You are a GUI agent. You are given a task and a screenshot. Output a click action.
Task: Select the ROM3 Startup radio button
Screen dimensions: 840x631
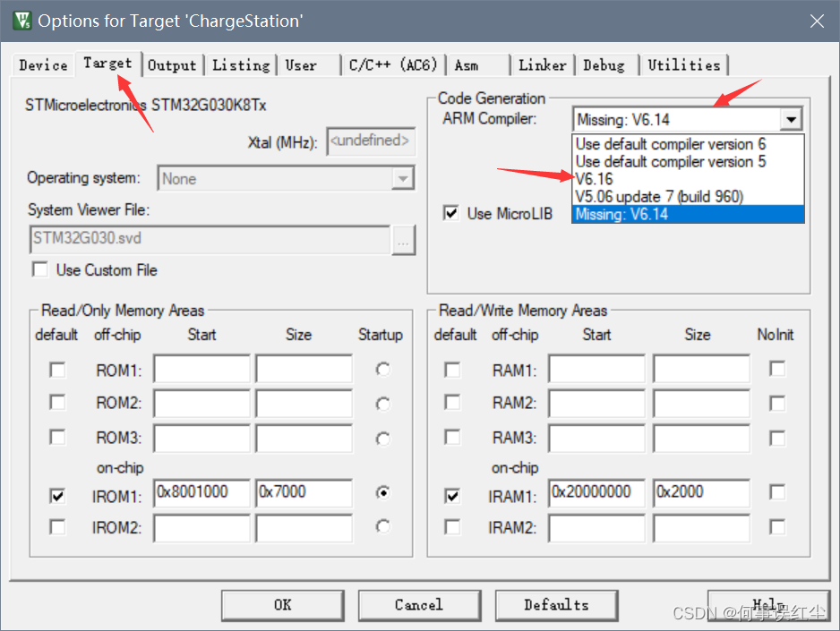[382, 439]
